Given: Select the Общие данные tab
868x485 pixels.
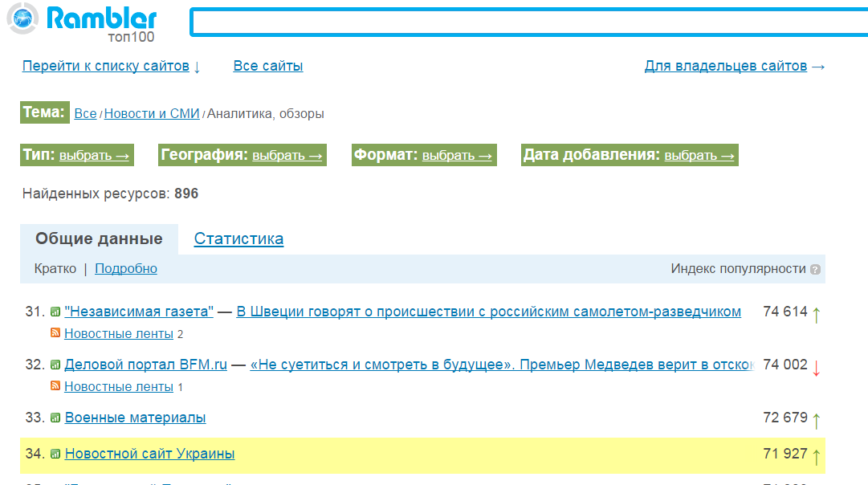Looking at the screenshot, I should [x=99, y=238].
